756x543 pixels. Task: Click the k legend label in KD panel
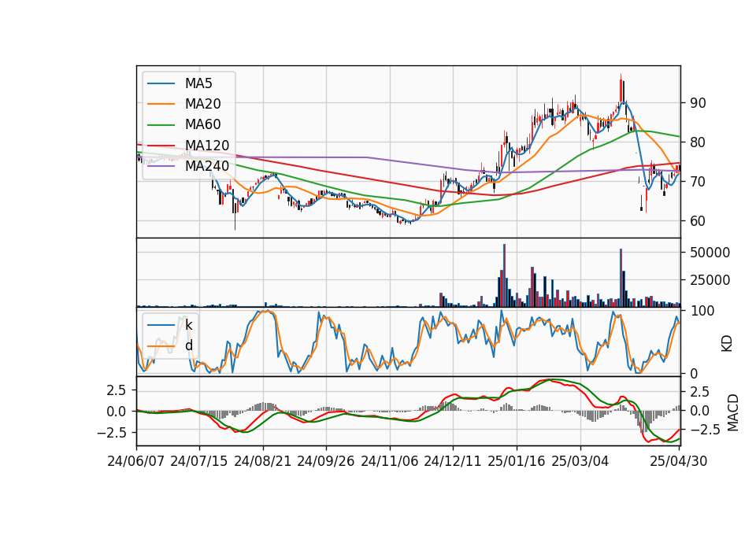point(188,325)
